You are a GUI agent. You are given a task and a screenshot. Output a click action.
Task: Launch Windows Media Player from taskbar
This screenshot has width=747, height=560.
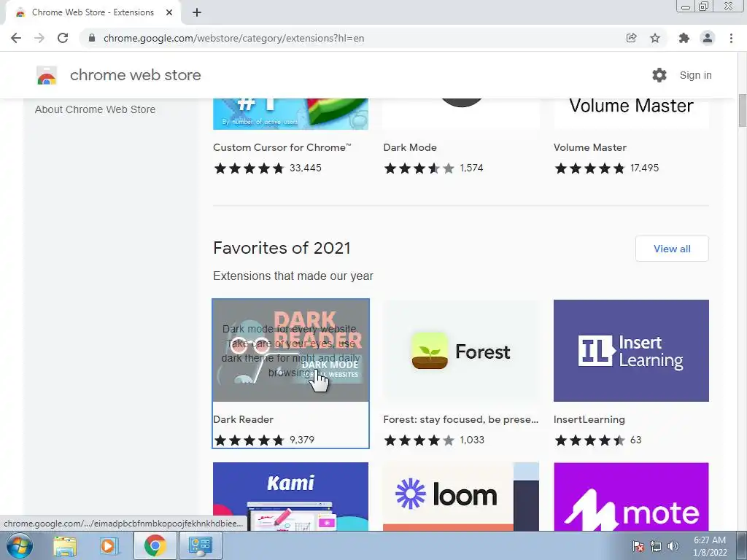point(108,545)
